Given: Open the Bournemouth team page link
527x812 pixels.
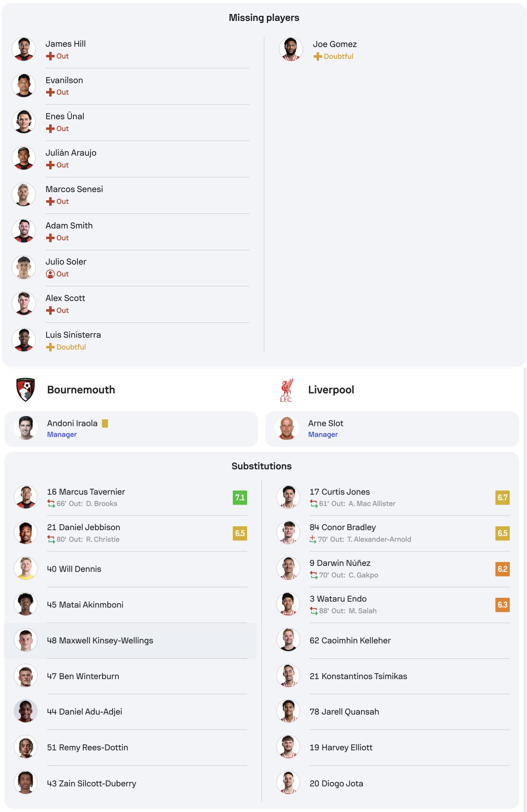Looking at the screenshot, I should [81, 390].
